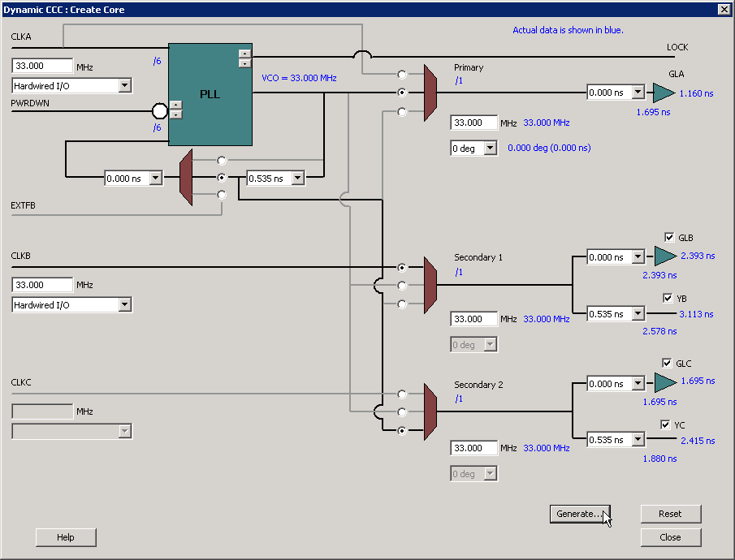Click the Primary 0.000 deg (0.000 ns) text

click(549, 148)
